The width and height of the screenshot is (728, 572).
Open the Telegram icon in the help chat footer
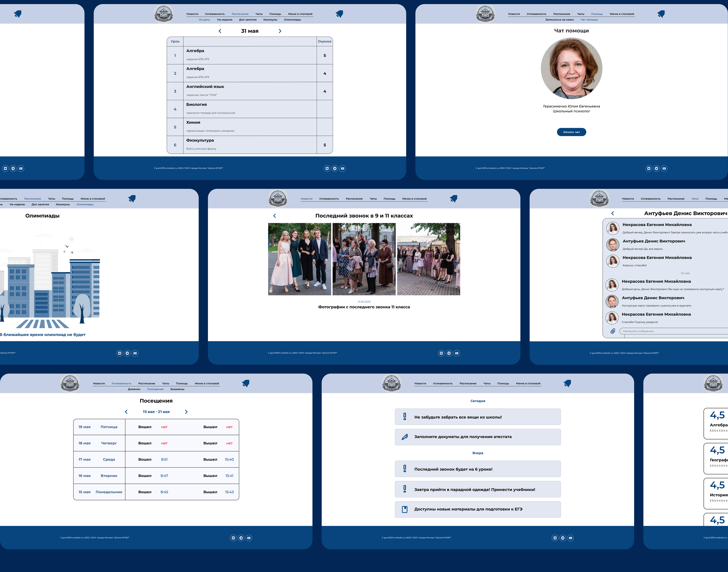tap(656, 168)
